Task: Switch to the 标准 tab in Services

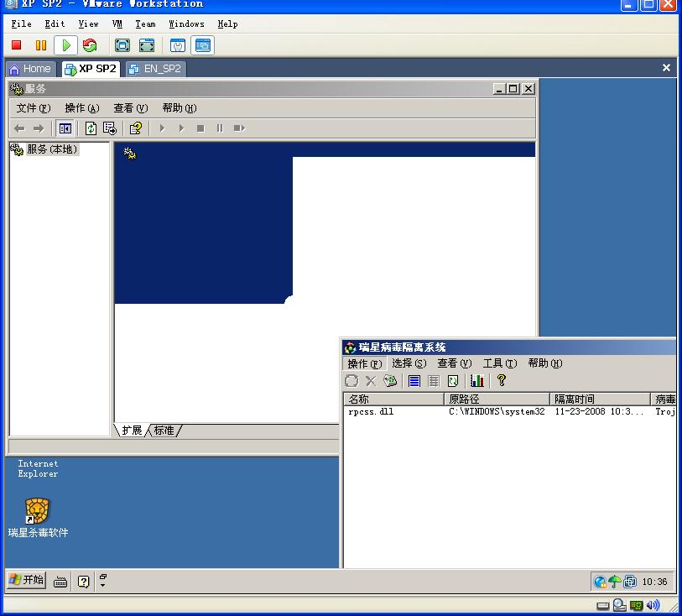Action: [x=164, y=431]
